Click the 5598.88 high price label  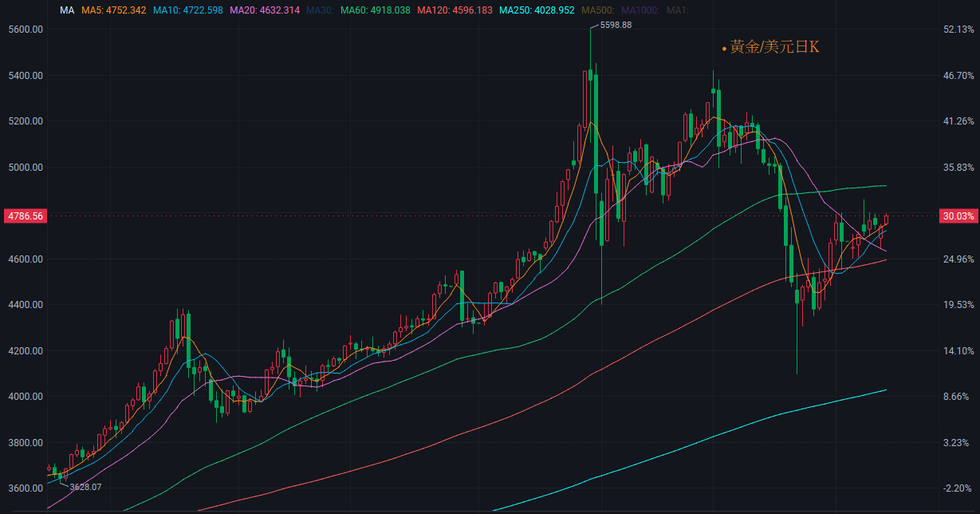615,26
